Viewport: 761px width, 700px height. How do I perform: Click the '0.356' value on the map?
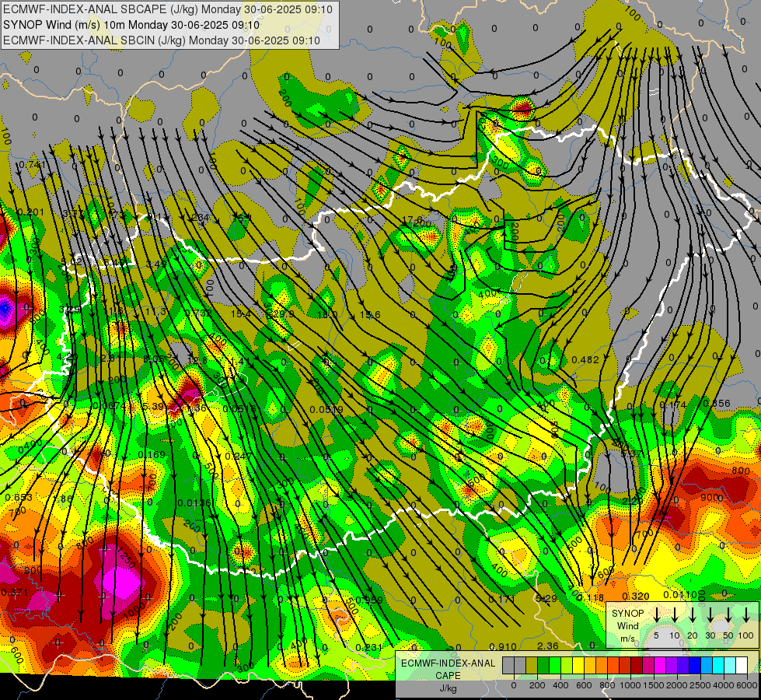tap(717, 403)
